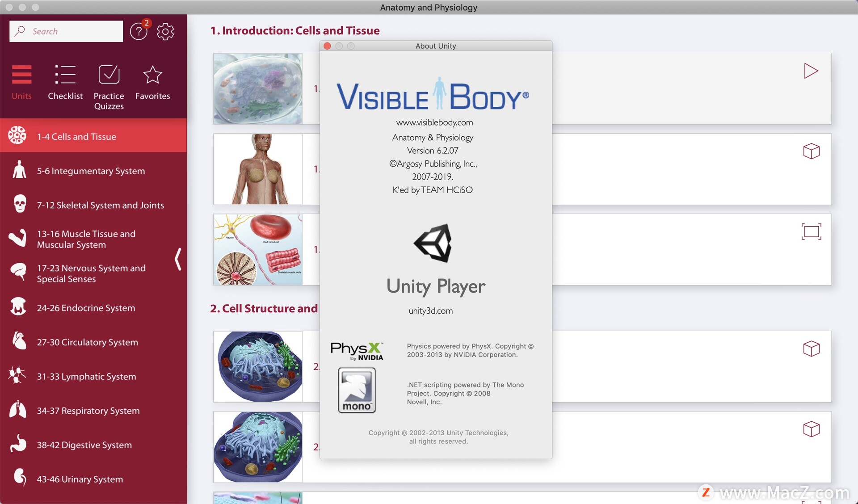Click the 'Version 6.2.07' text
This screenshot has height=504, width=858.
[433, 151]
